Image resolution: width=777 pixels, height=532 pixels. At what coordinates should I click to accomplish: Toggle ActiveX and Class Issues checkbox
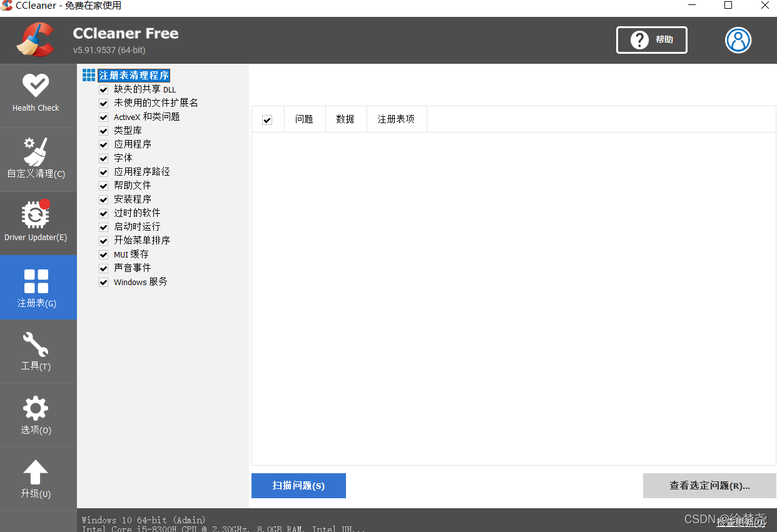(104, 117)
